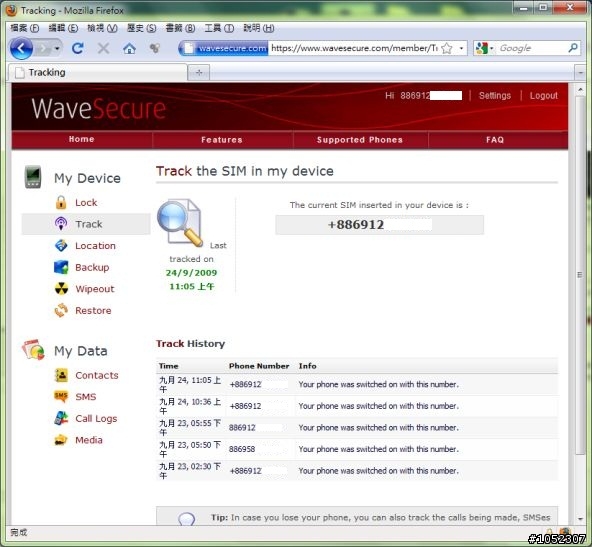This screenshot has width=592, height=547.
Task: Open the Settings link in header
Action: (494, 96)
